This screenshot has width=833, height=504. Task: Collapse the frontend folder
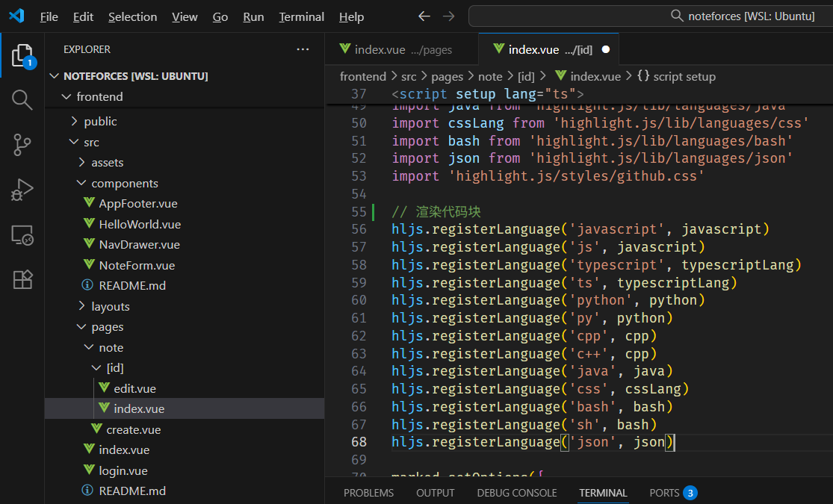pos(99,96)
